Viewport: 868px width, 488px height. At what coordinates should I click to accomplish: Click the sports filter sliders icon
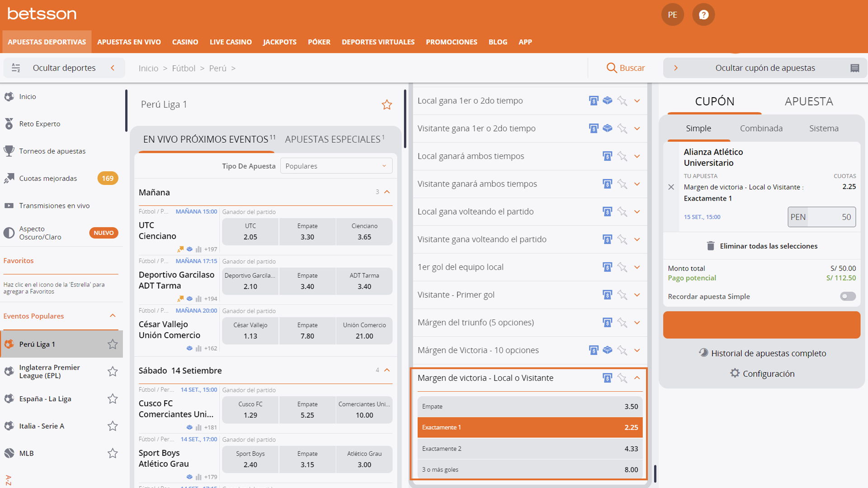click(16, 68)
